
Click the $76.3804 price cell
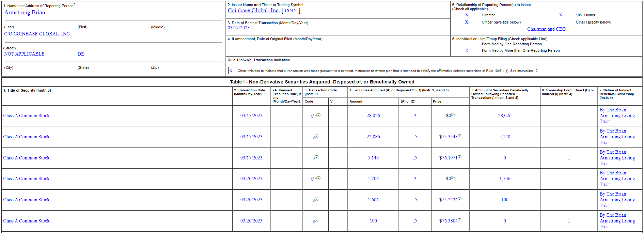(x=450, y=221)
